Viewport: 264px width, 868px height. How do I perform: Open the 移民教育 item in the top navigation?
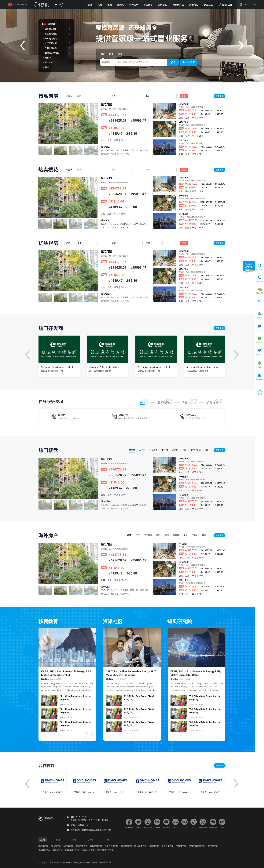point(148,5)
